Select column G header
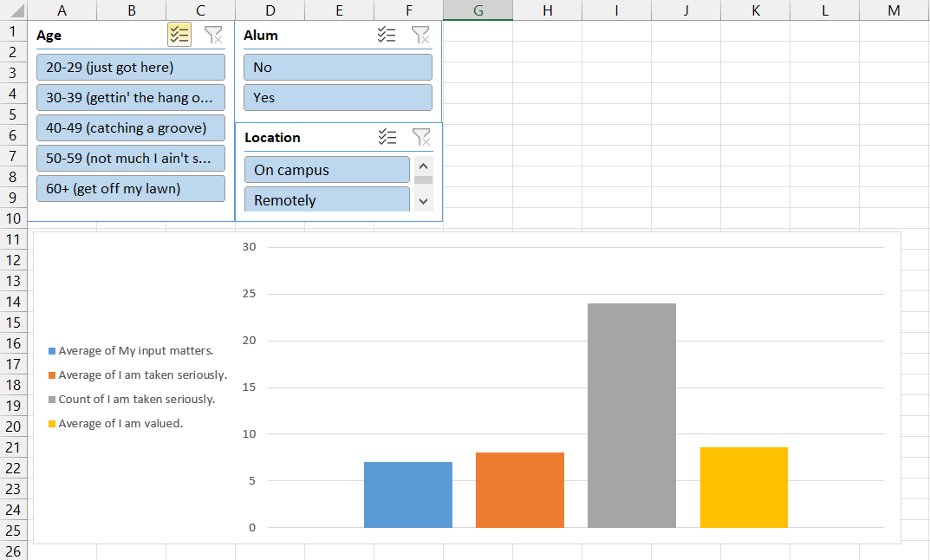 [x=478, y=10]
